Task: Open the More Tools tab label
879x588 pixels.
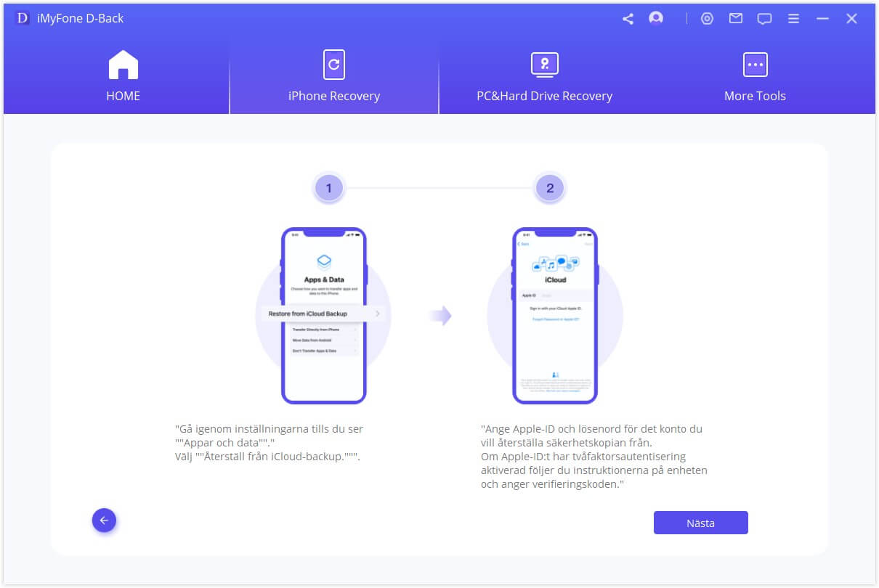Action: click(x=755, y=96)
